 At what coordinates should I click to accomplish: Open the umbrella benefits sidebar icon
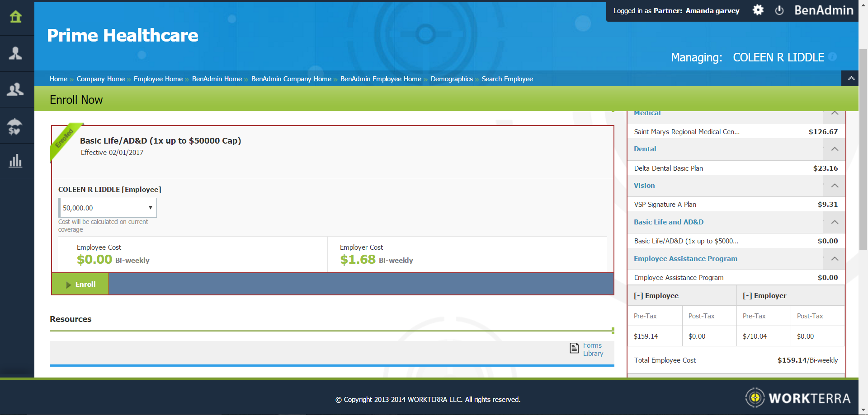click(15, 126)
